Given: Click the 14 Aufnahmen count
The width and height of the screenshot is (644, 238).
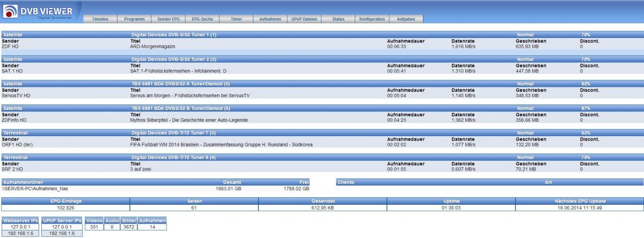Looking at the screenshot, I should coord(152,227).
